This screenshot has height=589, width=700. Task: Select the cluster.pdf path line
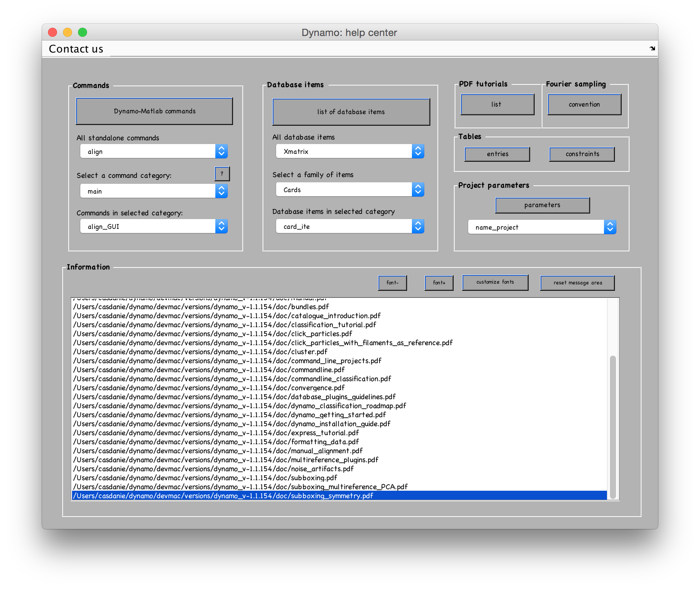[339, 352]
